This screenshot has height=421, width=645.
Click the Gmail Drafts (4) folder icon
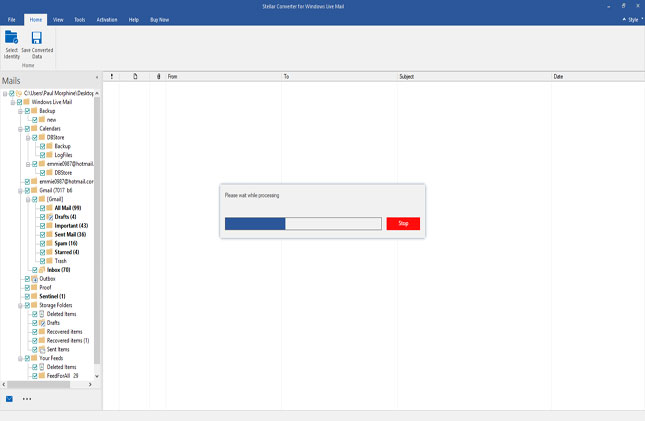50,217
